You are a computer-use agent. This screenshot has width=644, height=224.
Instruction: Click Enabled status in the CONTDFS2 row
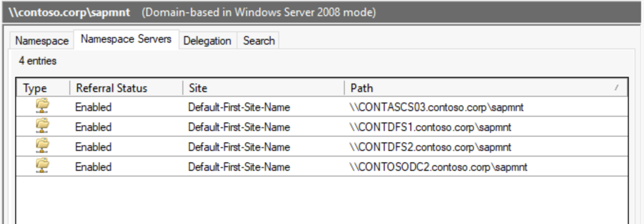(x=93, y=148)
